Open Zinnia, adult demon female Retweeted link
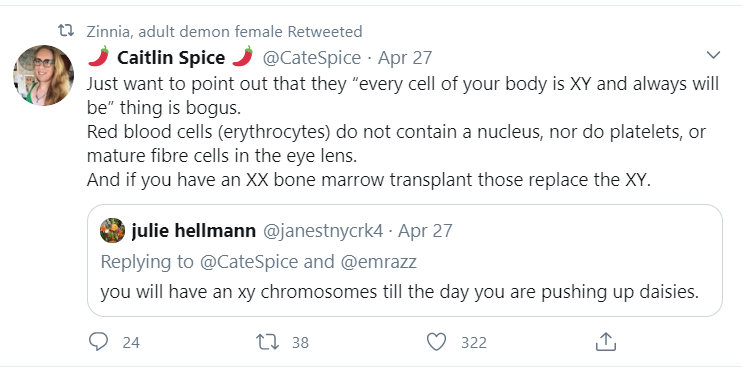Viewport: 742px width, 367px height. pyautogui.click(x=224, y=32)
